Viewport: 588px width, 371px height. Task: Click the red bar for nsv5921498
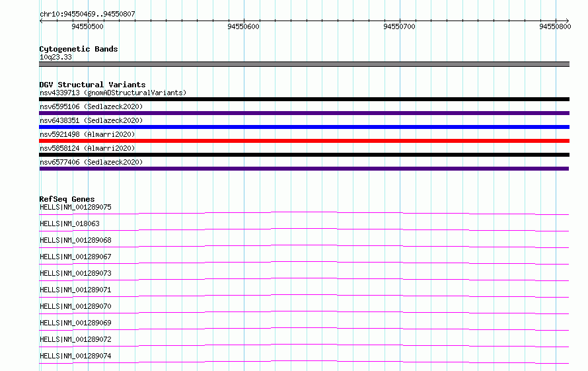point(304,141)
